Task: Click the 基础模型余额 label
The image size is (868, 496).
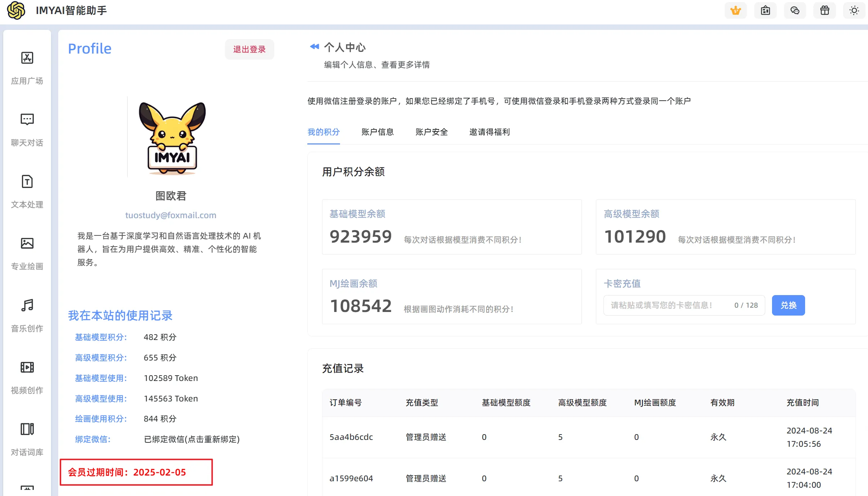Action: 357,214
